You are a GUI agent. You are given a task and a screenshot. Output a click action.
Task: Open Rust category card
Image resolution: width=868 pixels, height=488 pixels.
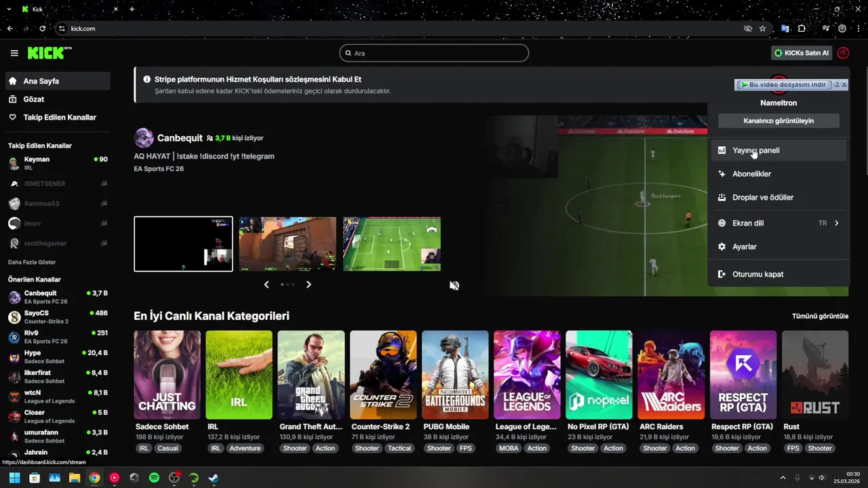click(x=815, y=375)
